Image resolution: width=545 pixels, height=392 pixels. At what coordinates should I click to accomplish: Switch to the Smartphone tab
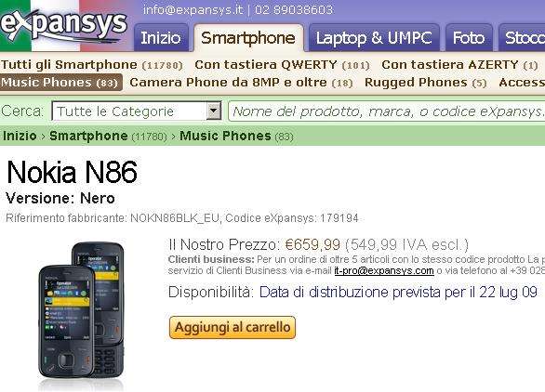[248, 38]
